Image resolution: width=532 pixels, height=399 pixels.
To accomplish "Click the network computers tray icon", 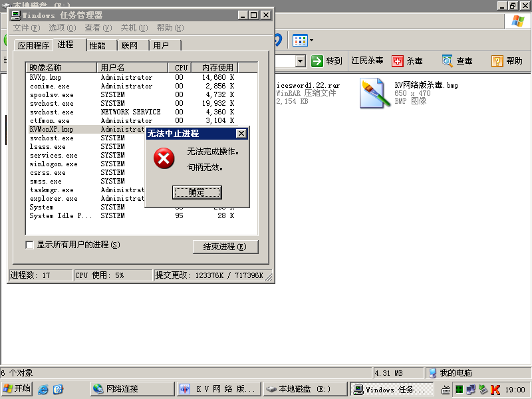I will [x=471, y=390].
